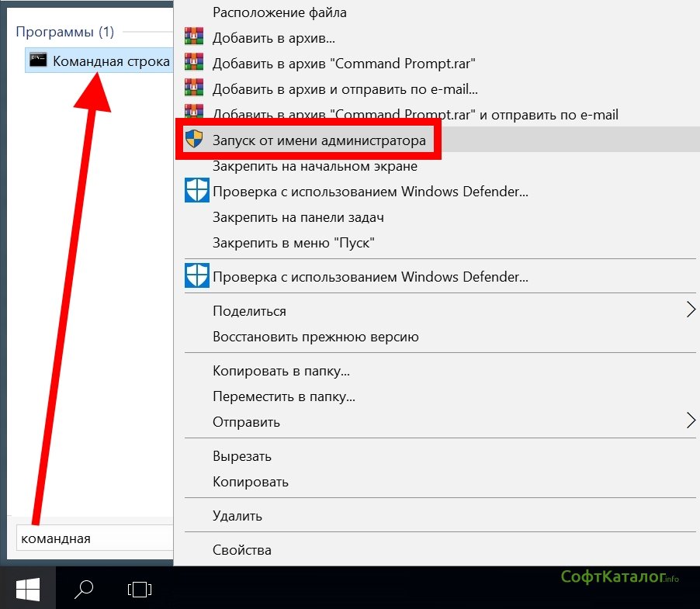Click the Windows Start button
The image size is (700, 609).
[28, 590]
